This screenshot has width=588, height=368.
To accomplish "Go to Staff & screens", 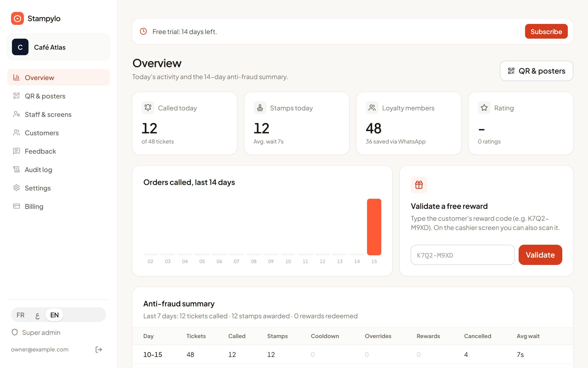I will 59,114.
